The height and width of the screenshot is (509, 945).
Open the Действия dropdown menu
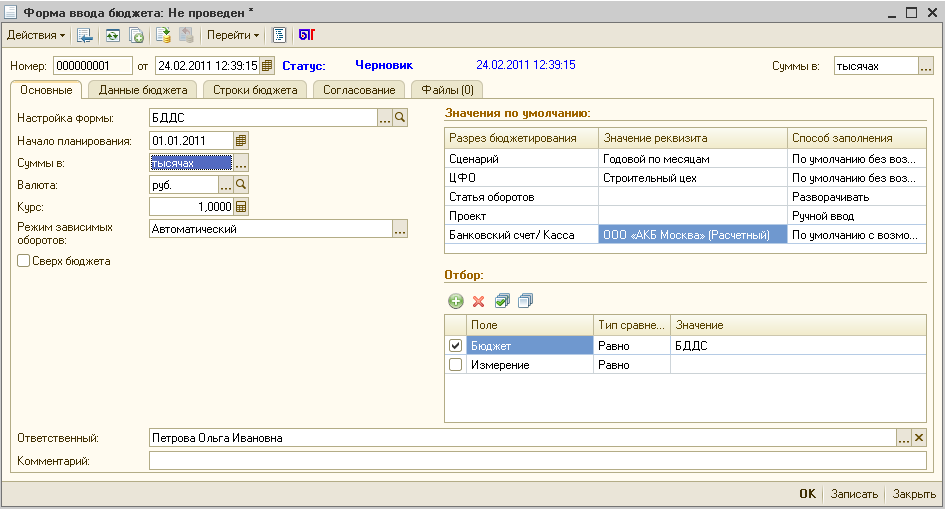click(36, 35)
